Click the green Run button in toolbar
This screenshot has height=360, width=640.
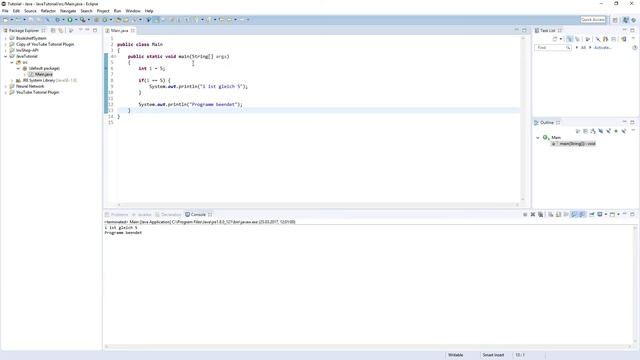[70, 20]
